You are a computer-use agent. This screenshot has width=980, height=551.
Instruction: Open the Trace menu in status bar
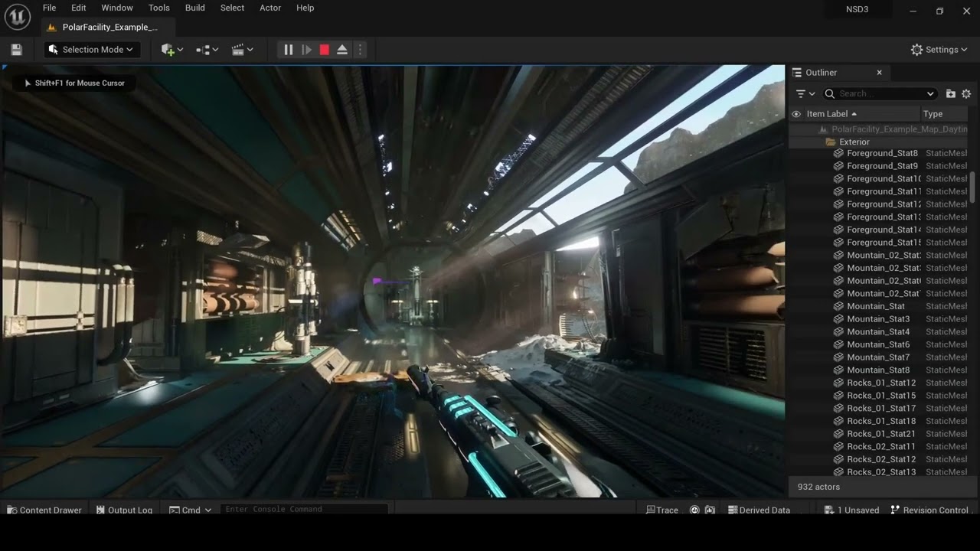point(662,510)
